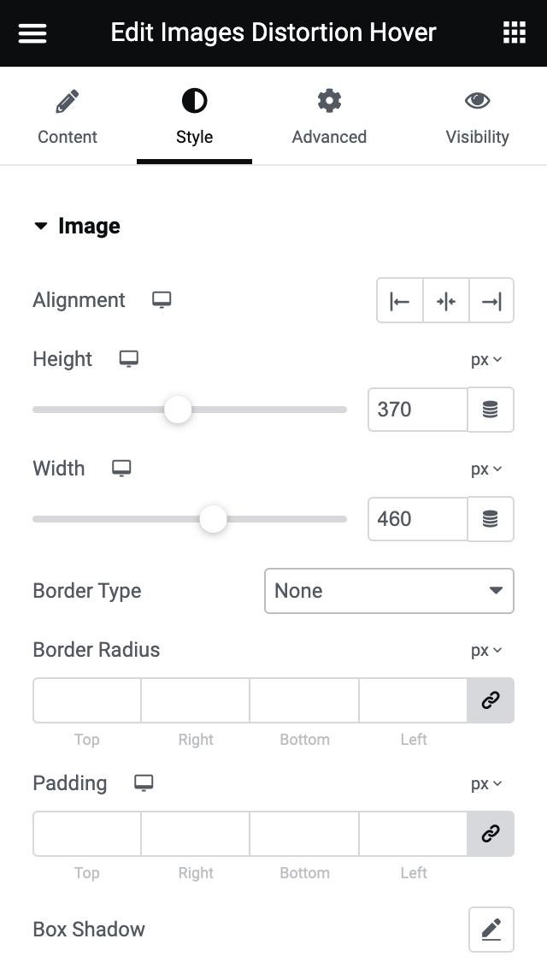Click the Height slider handle
Viewport: 547px width, 980px height.
[178, 410]
